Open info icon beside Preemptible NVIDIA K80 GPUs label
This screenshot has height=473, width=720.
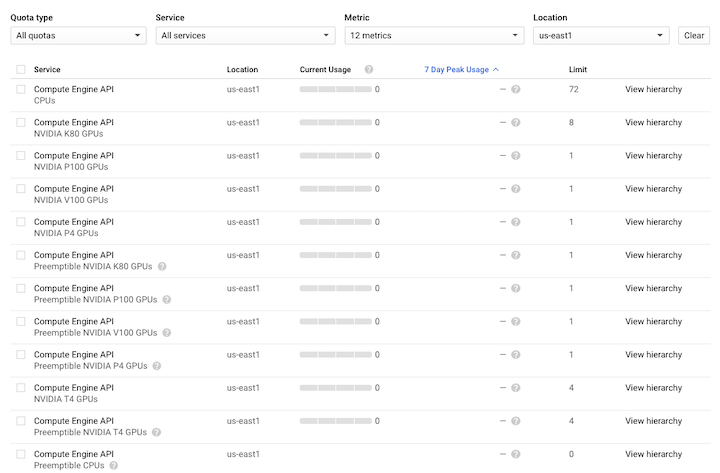[x=162, y=266]
